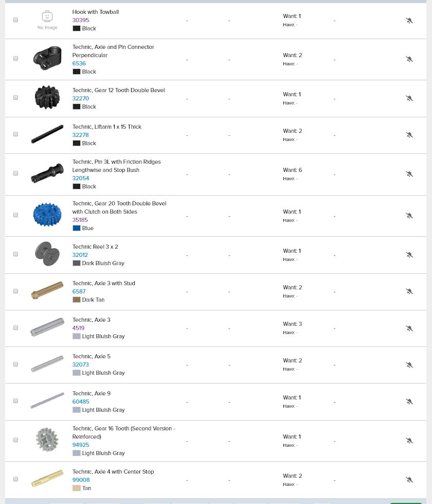
Task: Open part number 6536 link
Action: click(79, 63)
